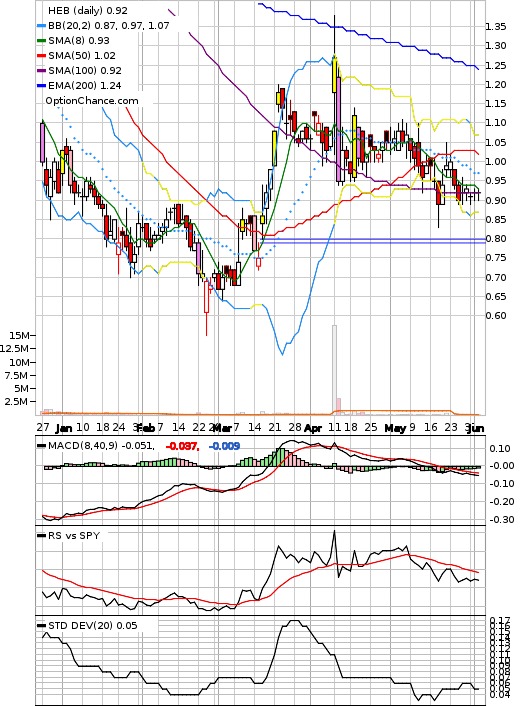
Task: Click the 'RS vs SPY' panel label
Action: click(x=74, y=536)
